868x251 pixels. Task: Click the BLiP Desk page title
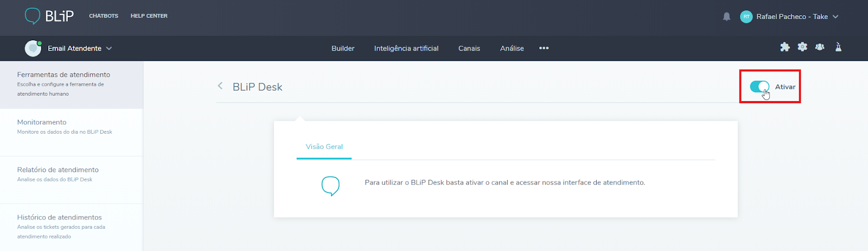pos(258,87)
